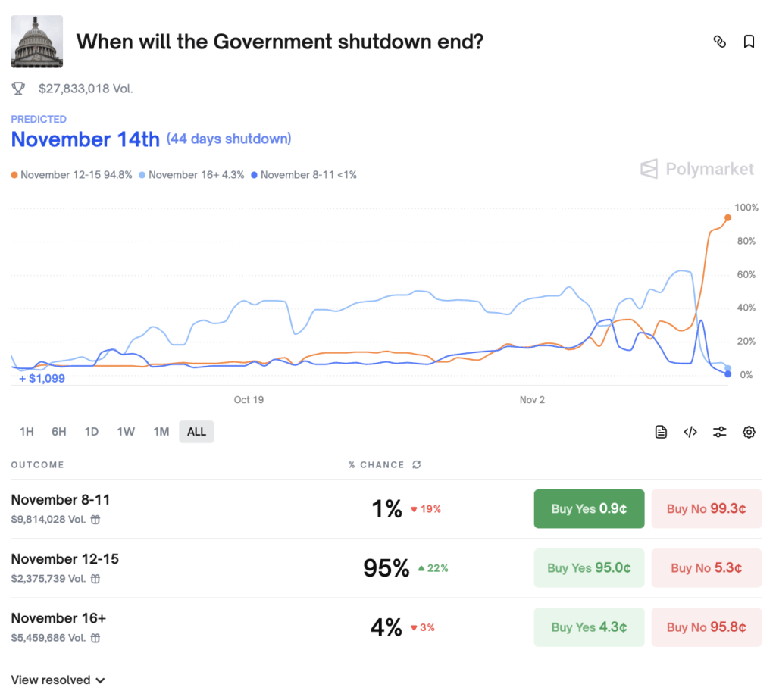Click gift icon under November 16+

coord(95,638)
